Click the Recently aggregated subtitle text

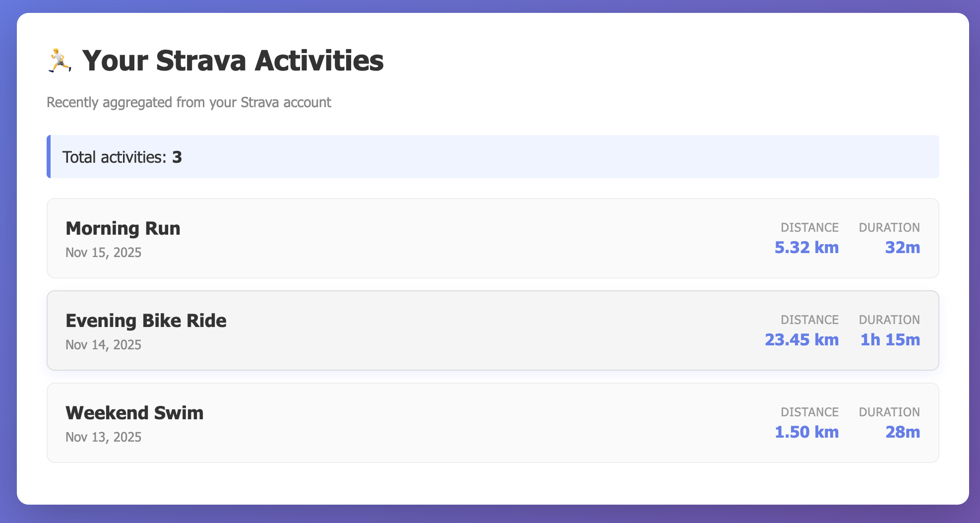click(x=188, y=102)
